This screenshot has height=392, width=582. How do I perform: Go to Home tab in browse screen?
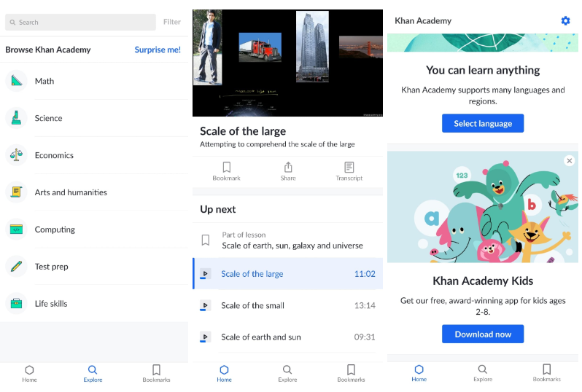[29, 374]
